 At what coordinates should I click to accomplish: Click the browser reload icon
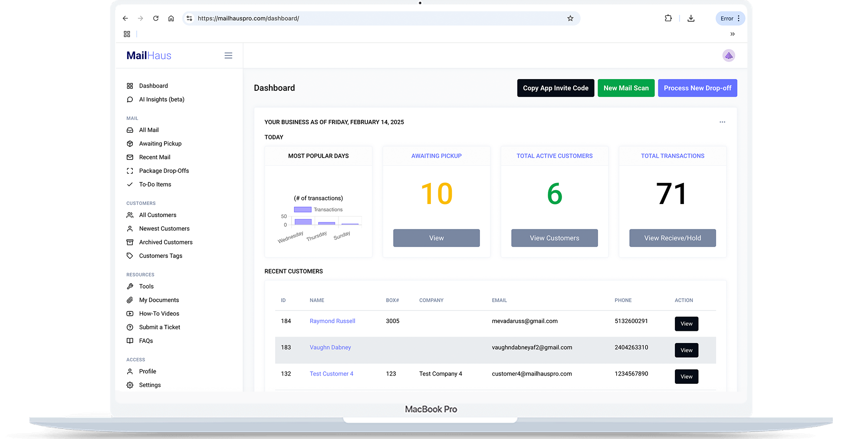(x=156, y=18)
